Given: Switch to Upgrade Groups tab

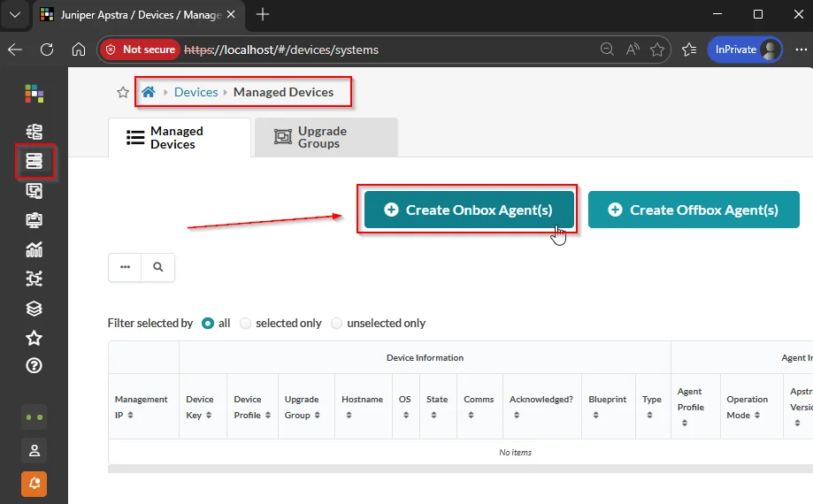Looking at the screenshot, I should point(326,138).
